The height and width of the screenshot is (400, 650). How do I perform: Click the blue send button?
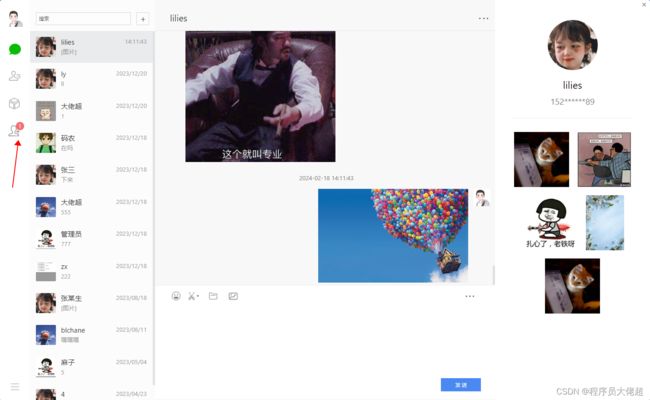click(x=461, y=385)
